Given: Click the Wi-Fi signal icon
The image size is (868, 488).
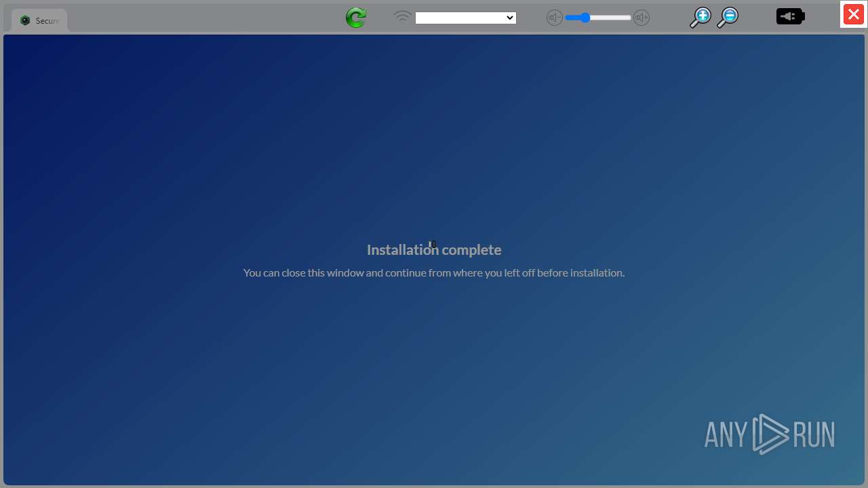Looking at the screenshot, I should pyautogui.click(x=403, y=16).
